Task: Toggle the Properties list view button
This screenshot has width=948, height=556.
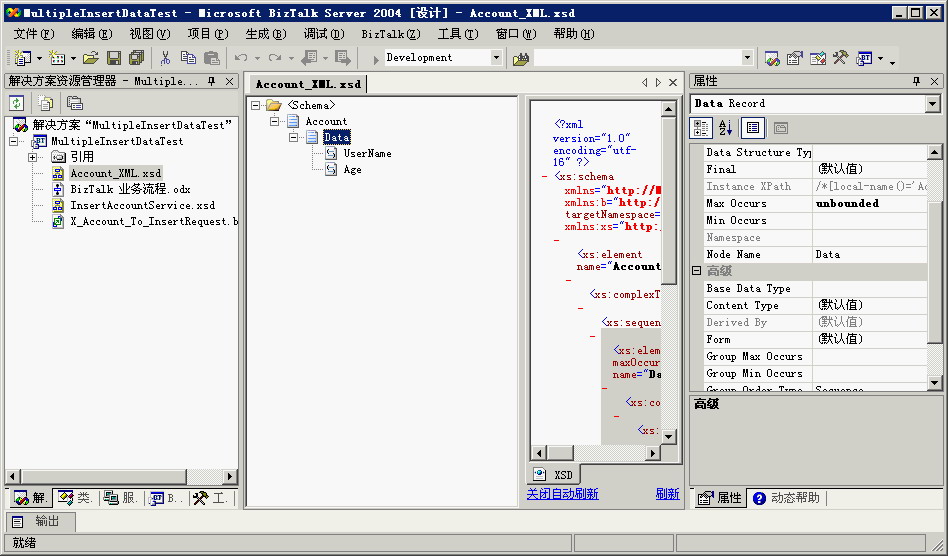Action: 753,128
